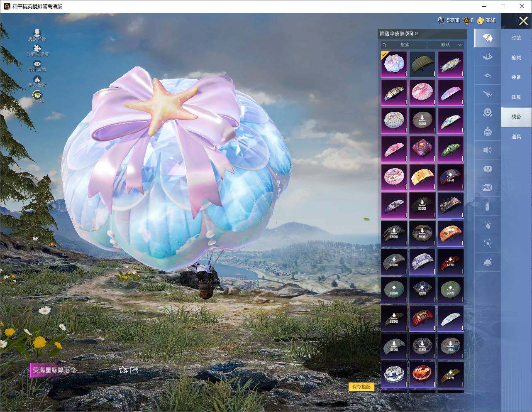Download the 827KB parachute skin
Image resolution: width=532 pixels, height=412 pixels.
pyautogui.click(x=422, y=290)
